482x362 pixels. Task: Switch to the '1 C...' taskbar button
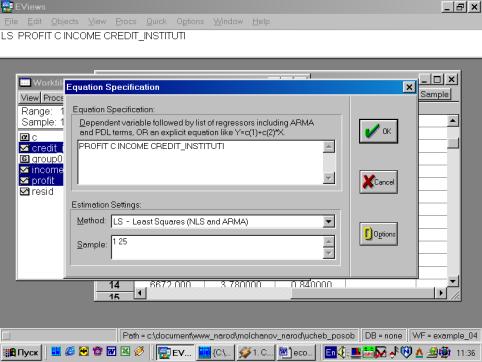255,353
